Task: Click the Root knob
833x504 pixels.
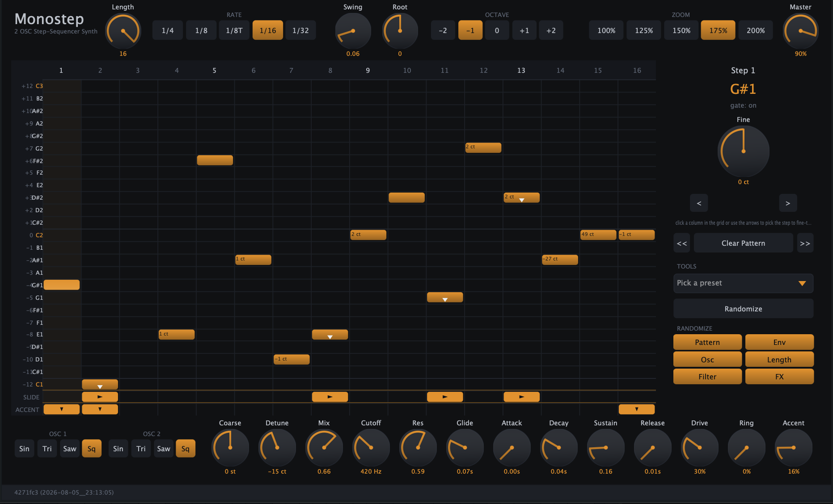Action: click(x=400, y=31)
